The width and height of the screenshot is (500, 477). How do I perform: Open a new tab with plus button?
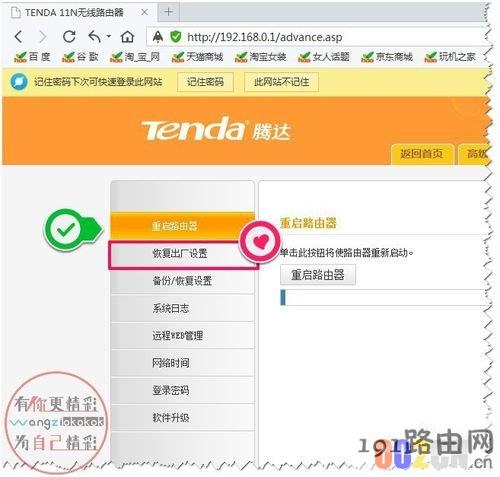(168, 12)
